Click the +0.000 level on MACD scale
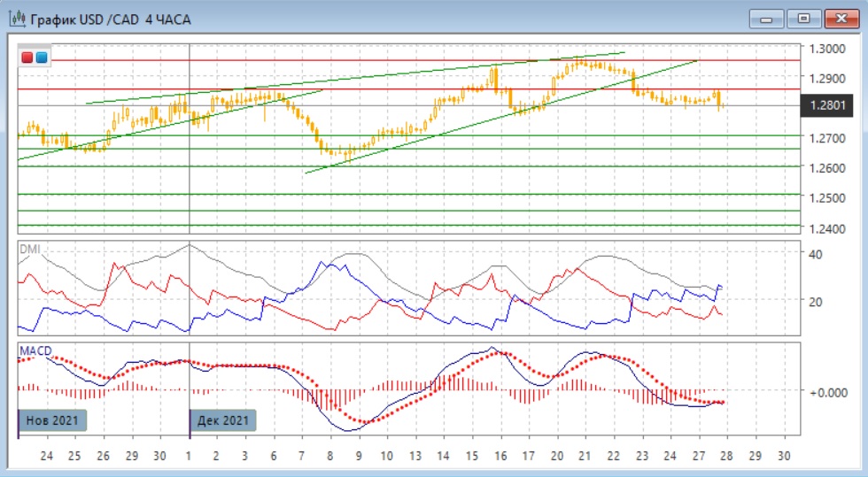 (825, 391)
